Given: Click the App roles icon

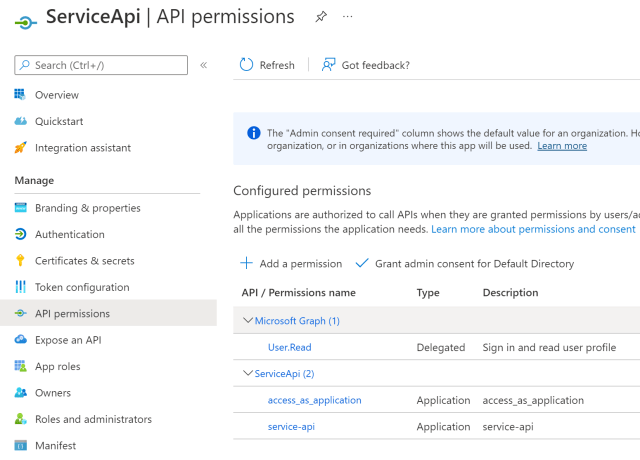Looking at the screenshot, I should (x=20, y=366).
